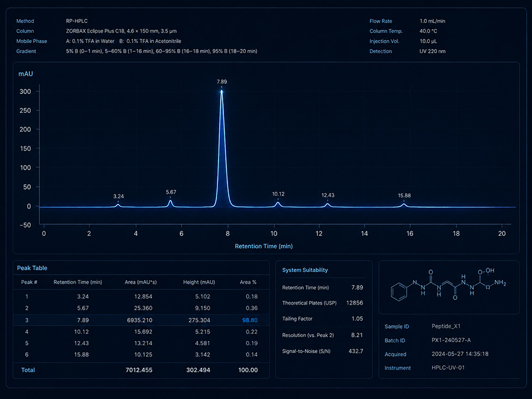
Task: Click the 'Area (mAU*s)' column header
Action: 141,283
